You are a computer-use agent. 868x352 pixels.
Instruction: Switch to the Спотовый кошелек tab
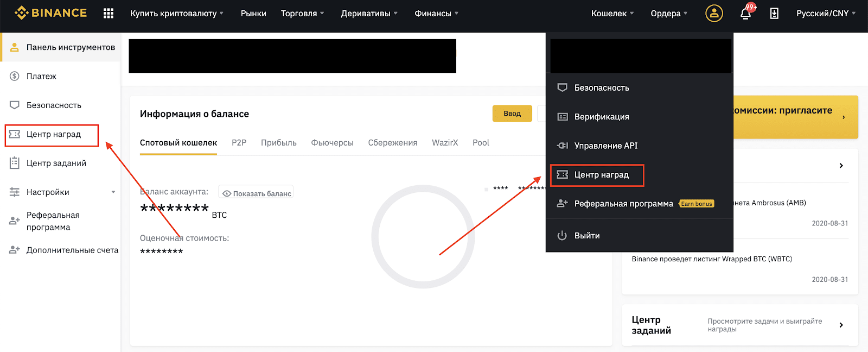[178, 143]
